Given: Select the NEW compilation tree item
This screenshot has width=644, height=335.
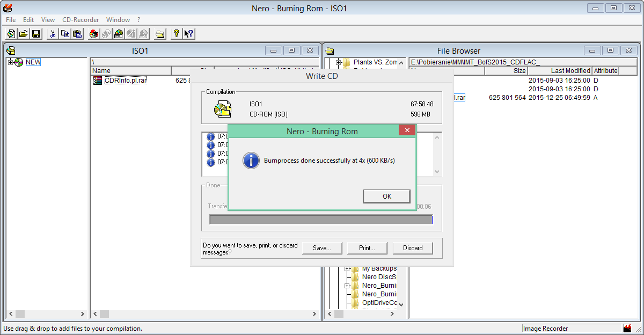Looking at the screenshot, I should click(33, 62).
